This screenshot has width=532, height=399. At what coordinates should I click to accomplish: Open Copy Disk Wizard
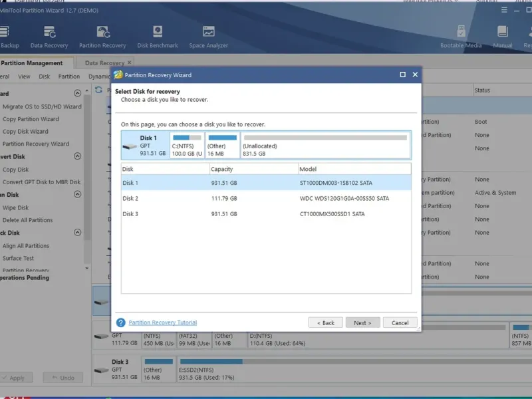click(x=25, y=131)
